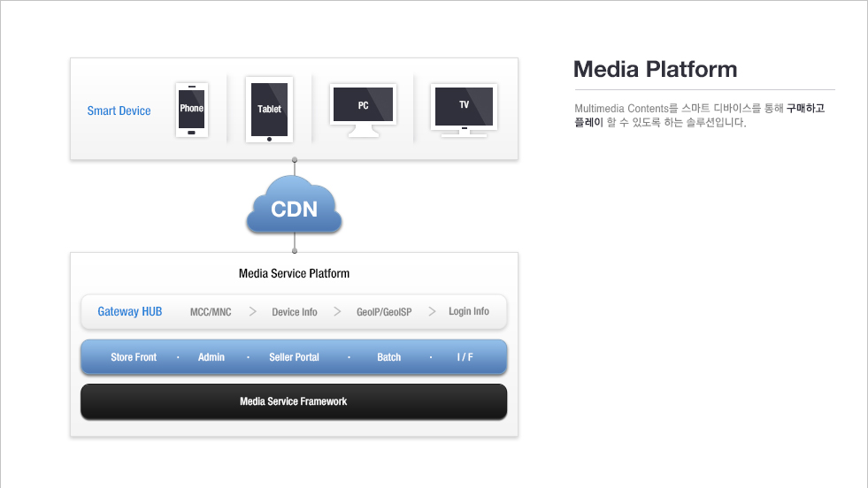Click the Korean description text 구매하고
The height and width of the screenshot is (488, 868).
click(x=805, y=109)
